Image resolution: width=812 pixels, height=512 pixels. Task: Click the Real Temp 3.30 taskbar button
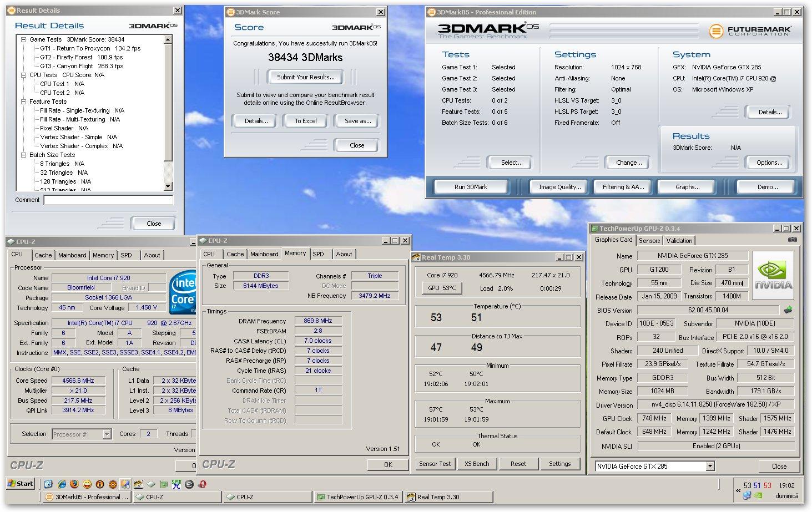pos(448,497)
